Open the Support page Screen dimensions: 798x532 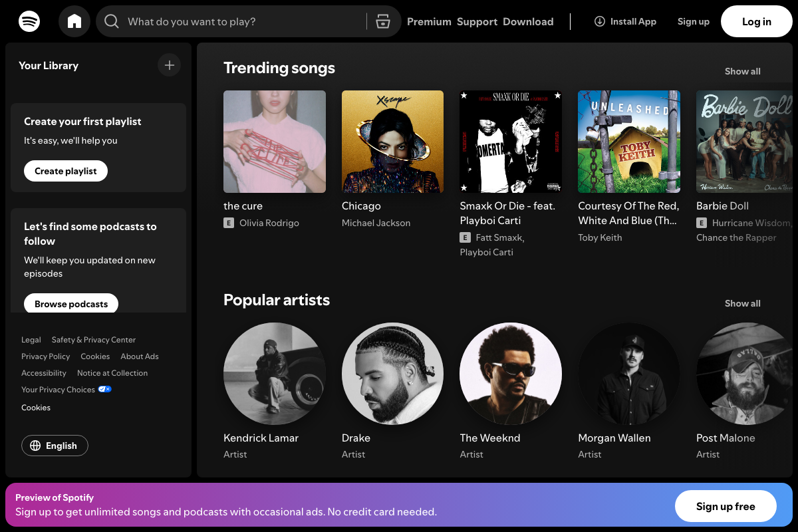tap(477, 21)
